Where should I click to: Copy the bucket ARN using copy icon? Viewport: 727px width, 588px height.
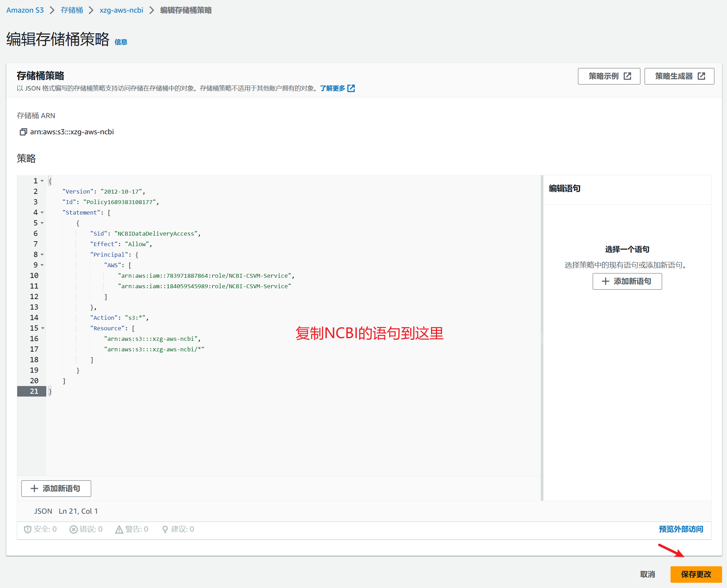pyautogui.click(x=23, y=132)
